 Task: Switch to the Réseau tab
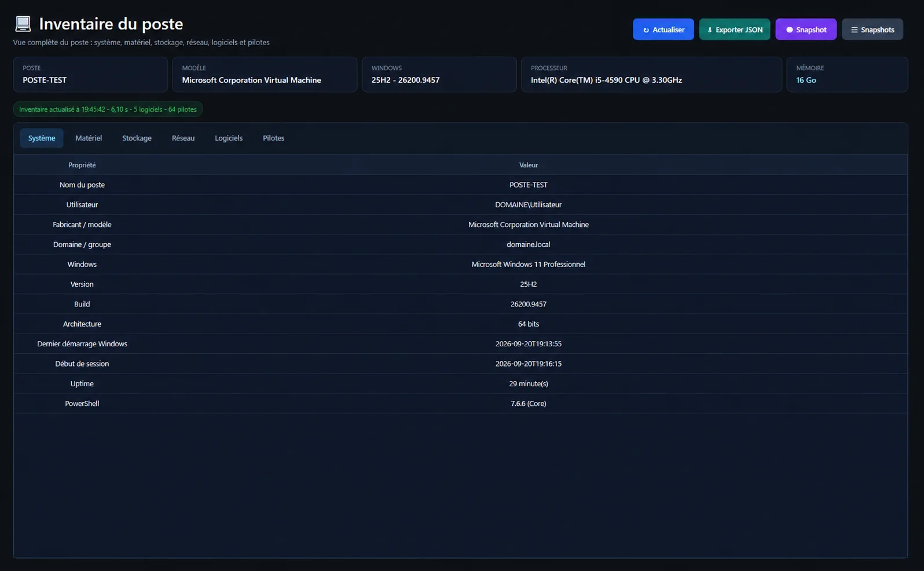[x=183, y=138]
